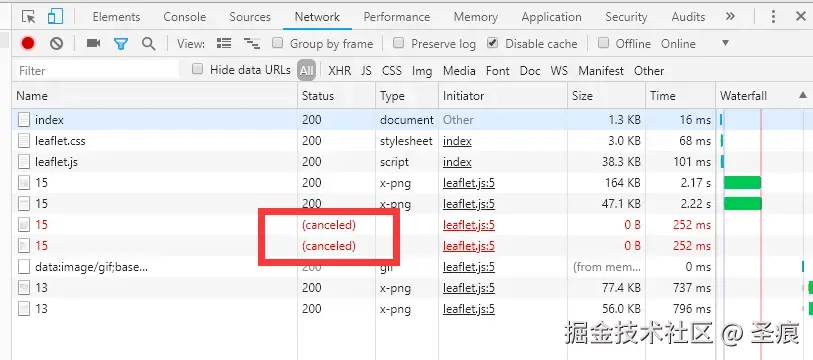Filter requests by Font
Screen dimensions: 813x360
coord(498,71)
